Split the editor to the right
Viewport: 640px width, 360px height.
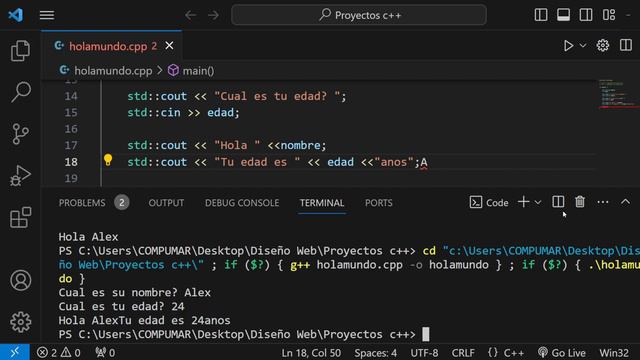(626, 45)
